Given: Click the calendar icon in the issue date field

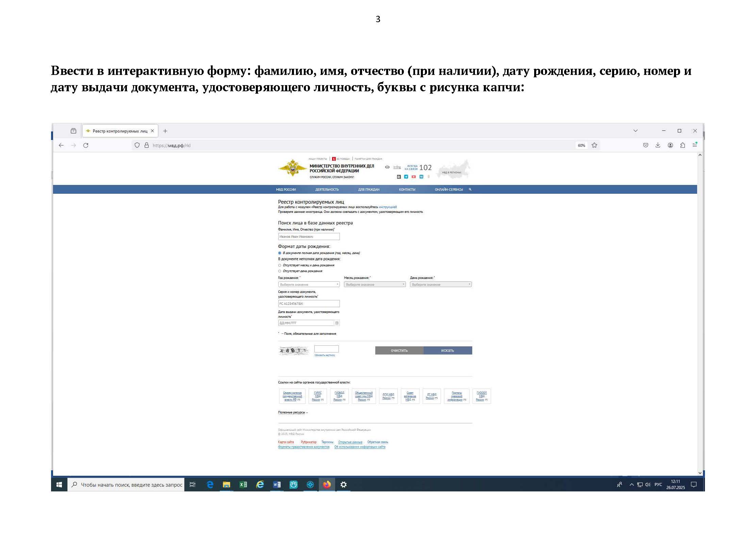Looking at the screenshot, I should point(337,323).
